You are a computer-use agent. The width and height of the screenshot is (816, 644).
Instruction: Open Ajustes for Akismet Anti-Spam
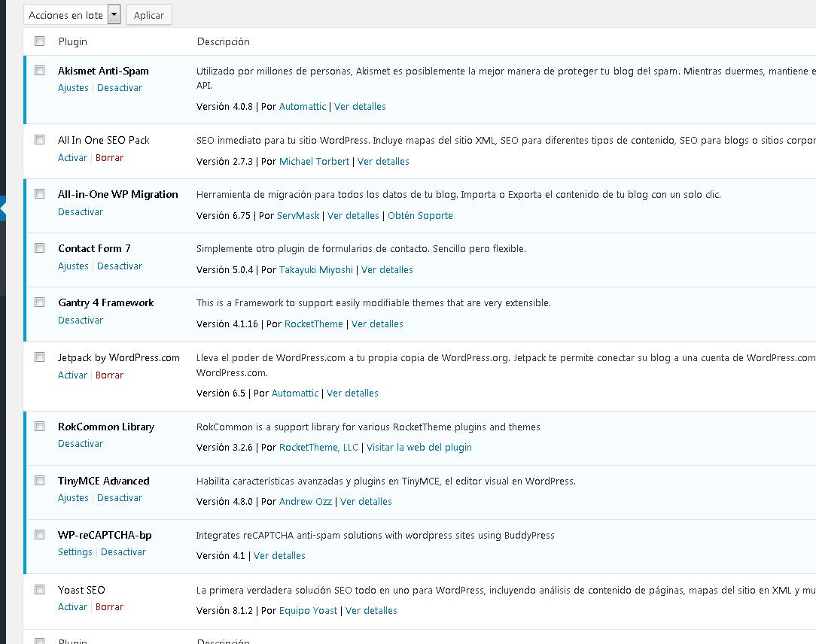73,87
